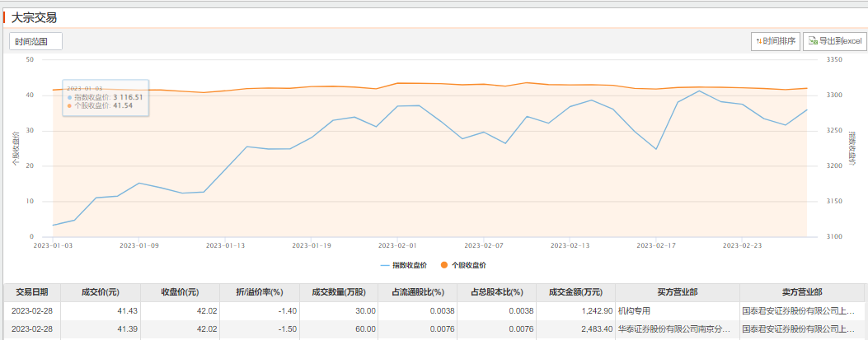Click the 成交金额(万元) column header
The width and height of the screenshot is (868, 340).
(x=575, y=292)
